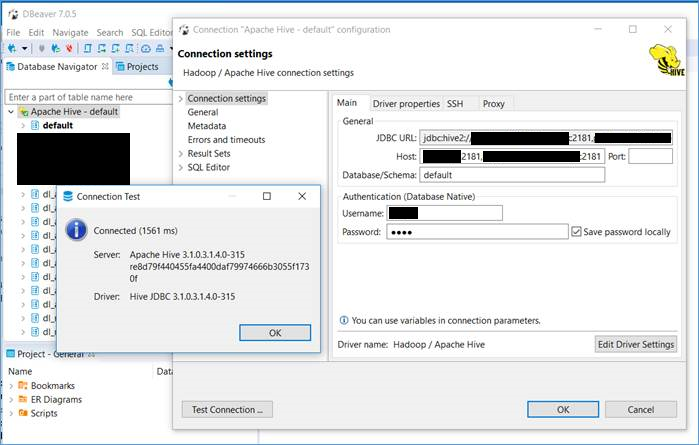Click the Projects tab icon

[x=120, y=67]
